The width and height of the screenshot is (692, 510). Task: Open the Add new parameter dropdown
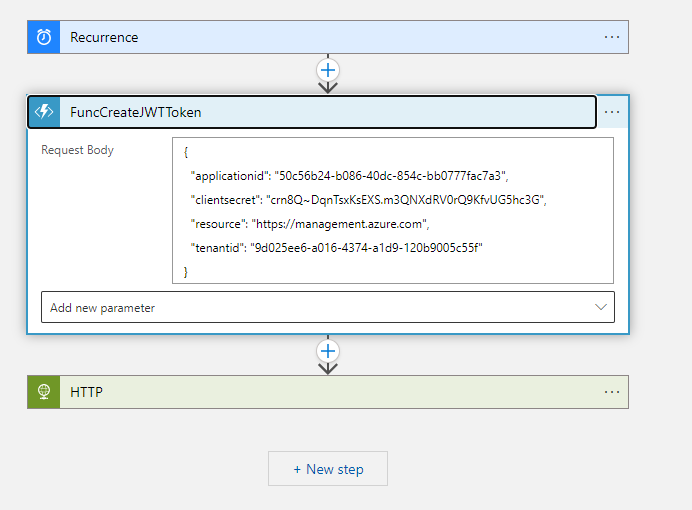click(328, 307)
